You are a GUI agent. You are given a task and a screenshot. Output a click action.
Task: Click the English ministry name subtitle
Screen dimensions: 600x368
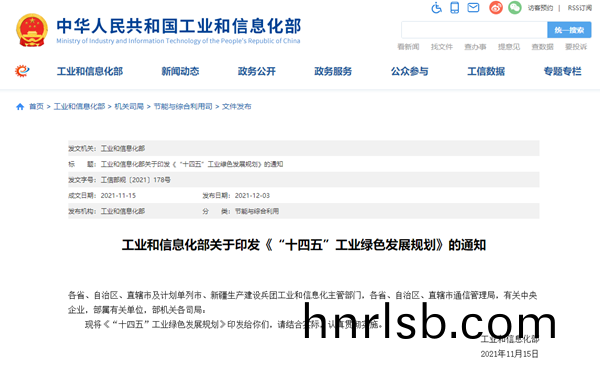(x=178, y=41)
